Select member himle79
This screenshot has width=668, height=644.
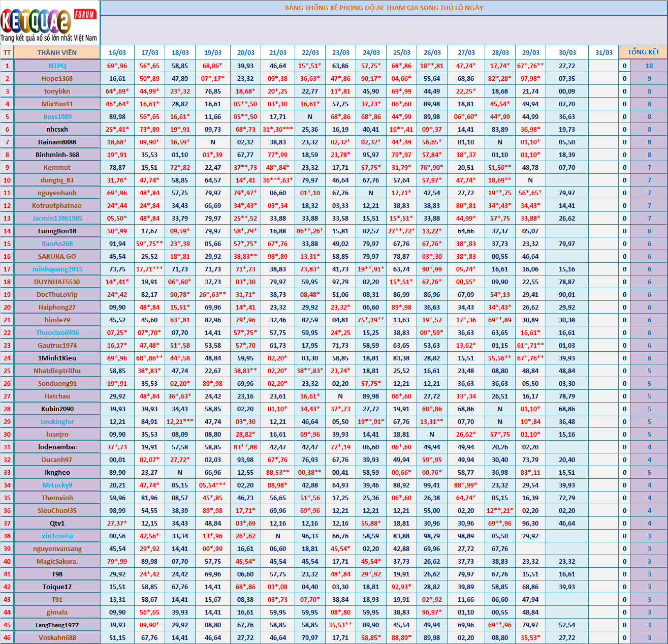pyautogui.click(x=57, y=320)
